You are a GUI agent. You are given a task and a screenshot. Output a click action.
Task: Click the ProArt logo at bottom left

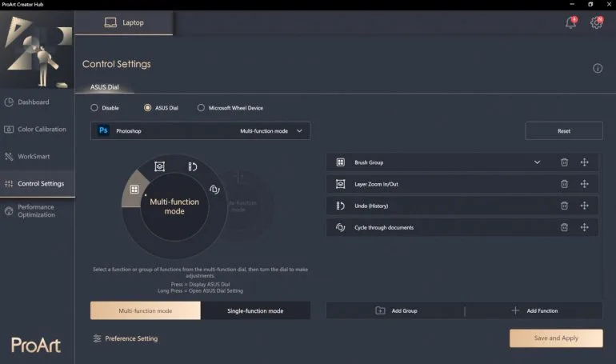coord(35,345)
